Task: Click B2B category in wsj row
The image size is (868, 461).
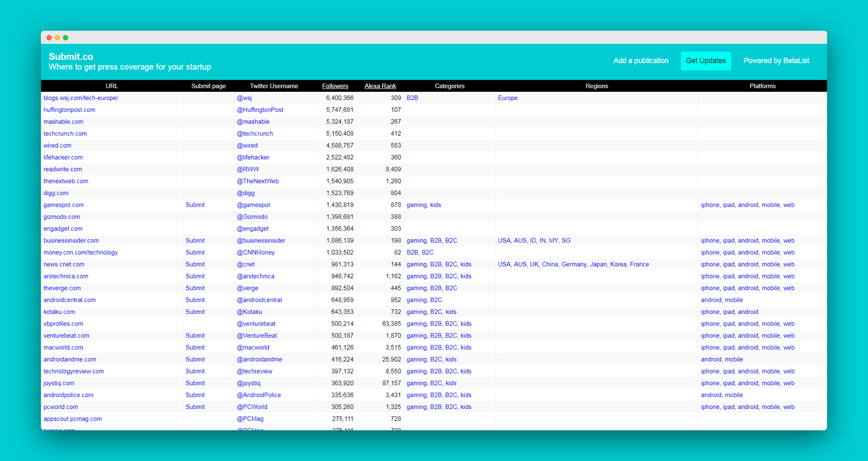Action: tap(412, 98)
